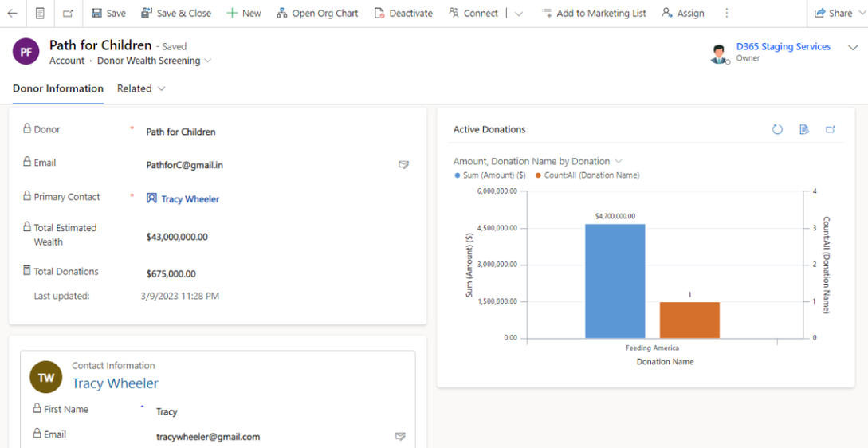Expand the Connect split-button dropdown arrow

(519, 14)
